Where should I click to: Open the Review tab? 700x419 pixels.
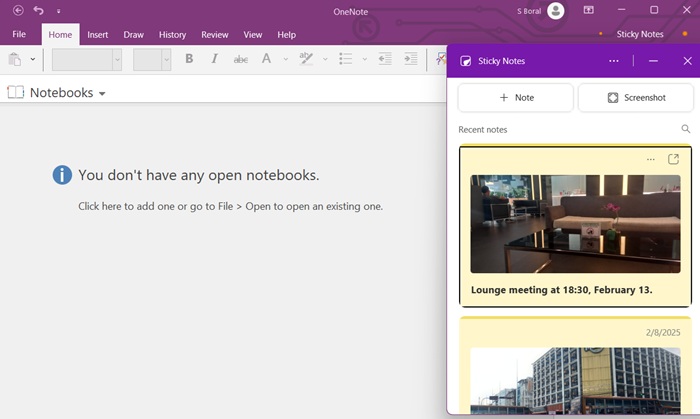pos(215,35)
